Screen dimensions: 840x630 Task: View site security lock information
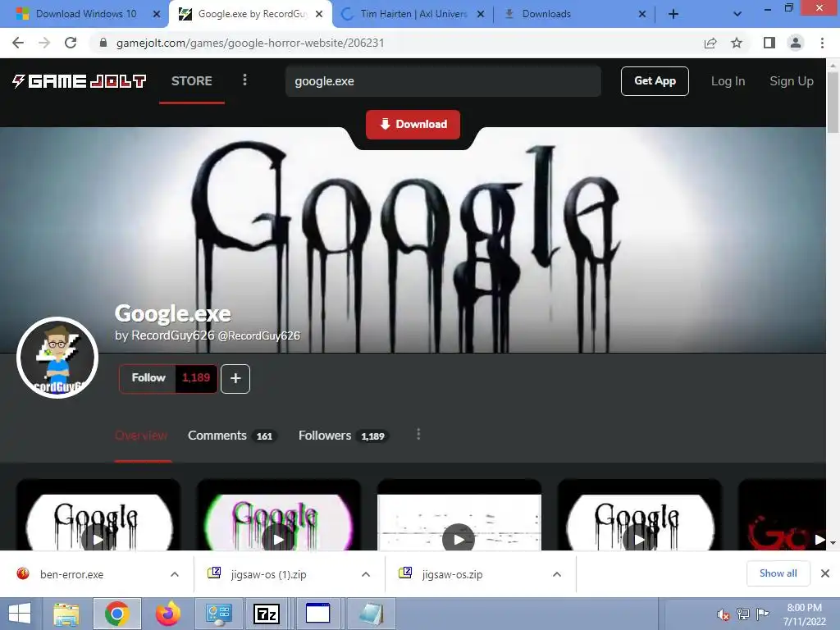pos(103,43)
